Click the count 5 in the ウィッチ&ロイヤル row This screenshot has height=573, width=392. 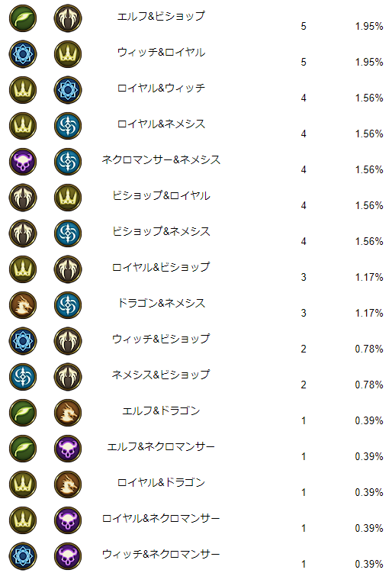304,62
